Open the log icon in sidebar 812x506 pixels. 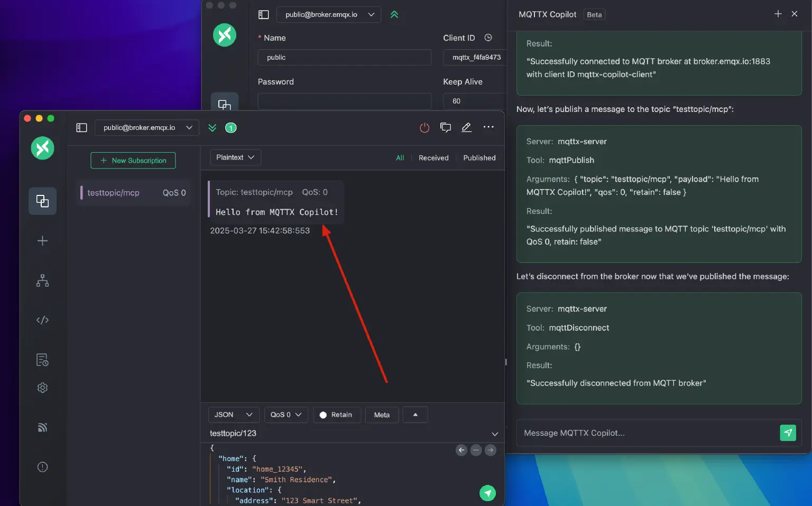42,360
